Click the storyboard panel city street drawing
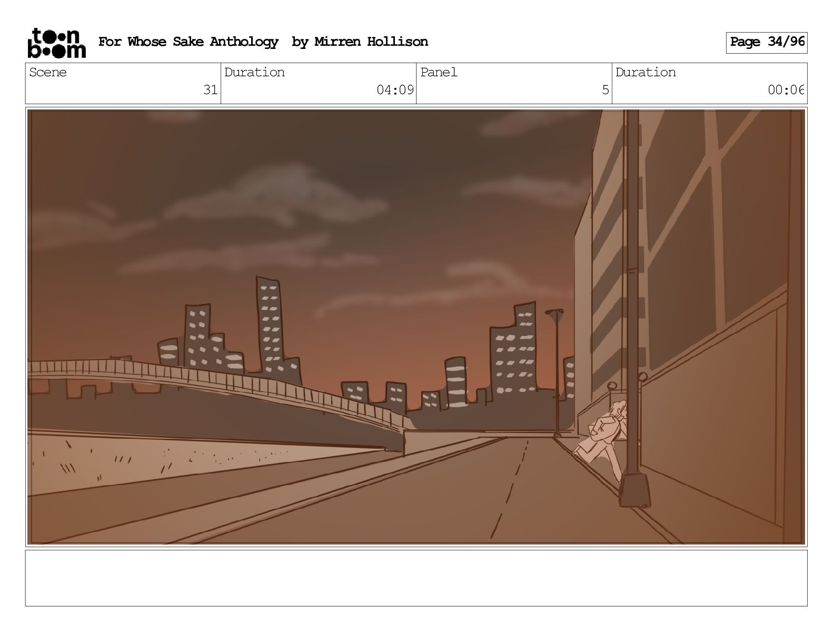The height and width of the screenshot is (644, 834). (416, 327)
